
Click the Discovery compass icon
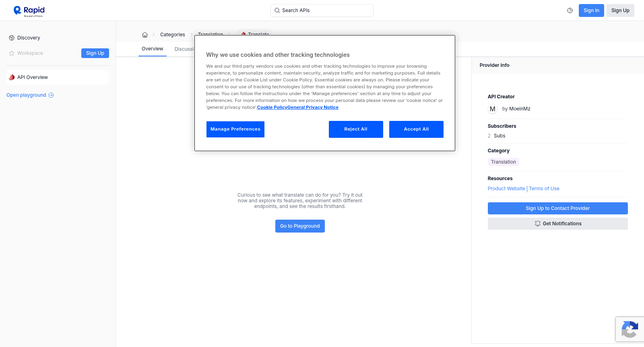click(12, 38)
